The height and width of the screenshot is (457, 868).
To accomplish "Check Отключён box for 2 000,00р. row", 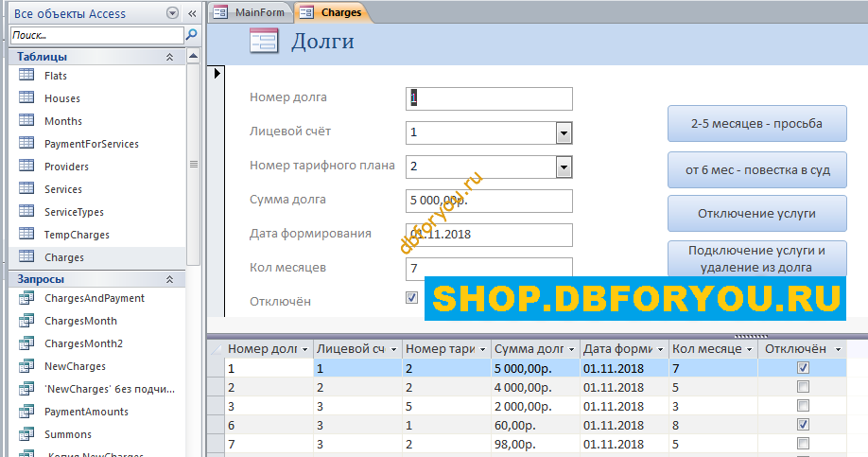I will point(803,406).
